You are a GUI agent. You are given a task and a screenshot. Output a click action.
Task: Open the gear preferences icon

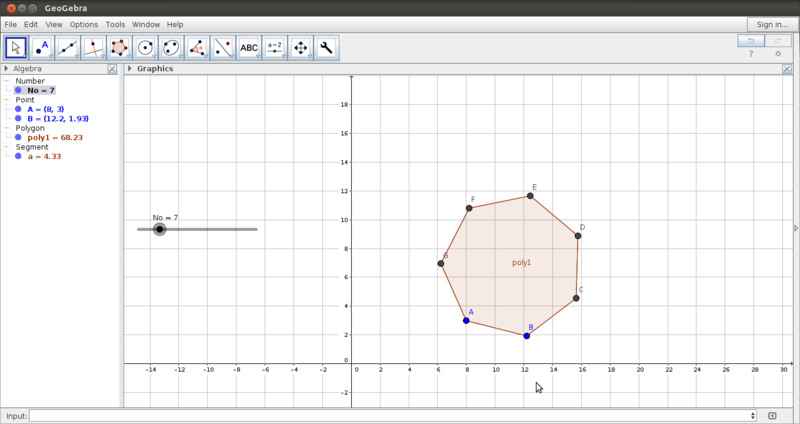click(778, 54)
